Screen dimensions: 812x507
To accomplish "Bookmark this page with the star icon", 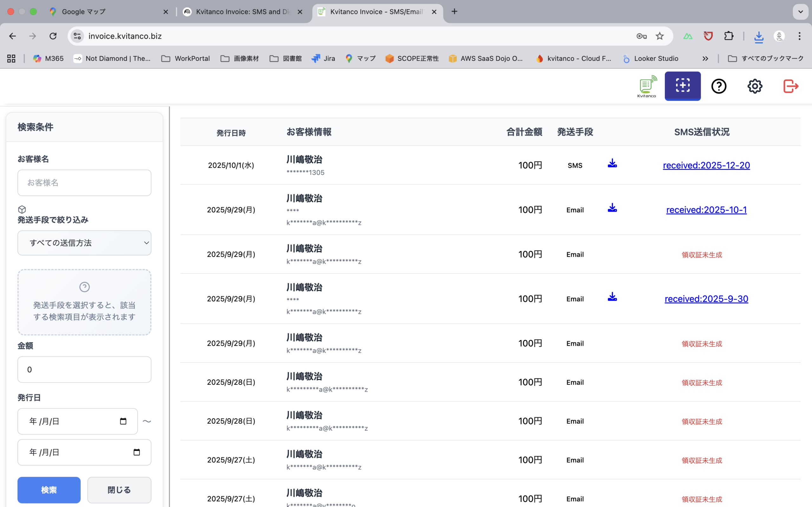I will tap(660, 36).
